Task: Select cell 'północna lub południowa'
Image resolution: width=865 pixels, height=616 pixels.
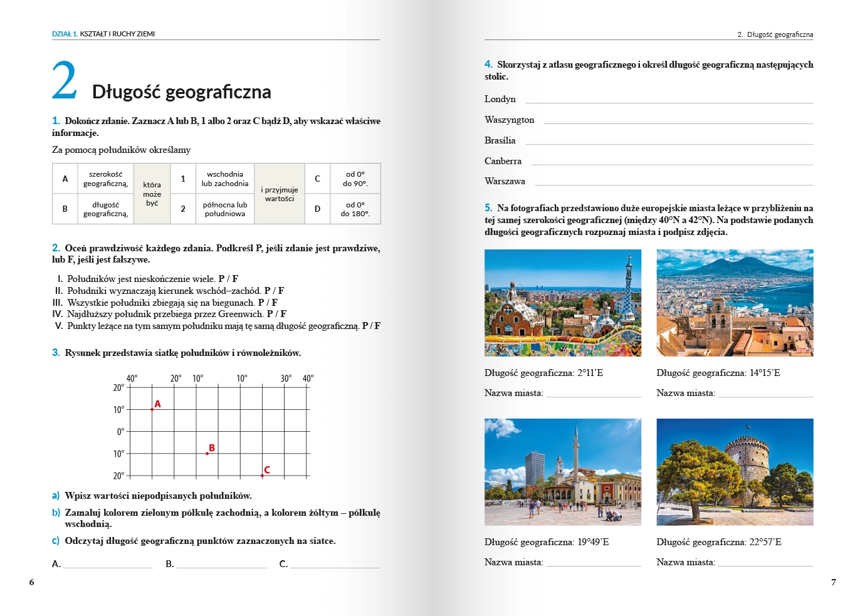Action: tap(224, 209)
